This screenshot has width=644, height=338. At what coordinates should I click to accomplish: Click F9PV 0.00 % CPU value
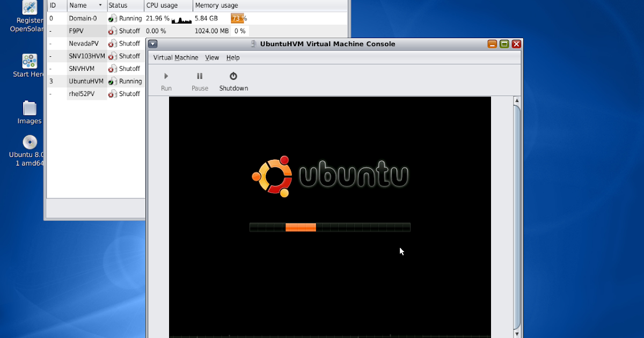(x=156, y=31)
